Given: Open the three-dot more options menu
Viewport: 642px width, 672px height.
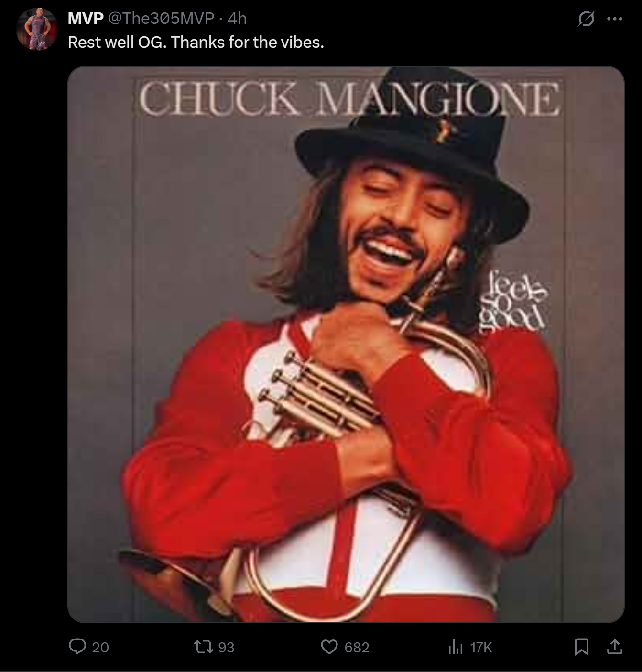Looking at the screenshot, I should (614, 19).
